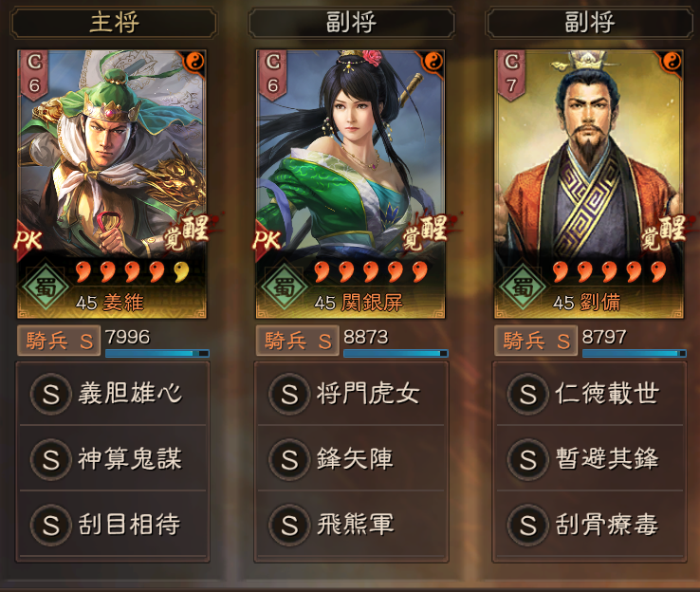
Task: Click the troop bar under 7996
Action: pyautogui.click(x=157, y=353)
